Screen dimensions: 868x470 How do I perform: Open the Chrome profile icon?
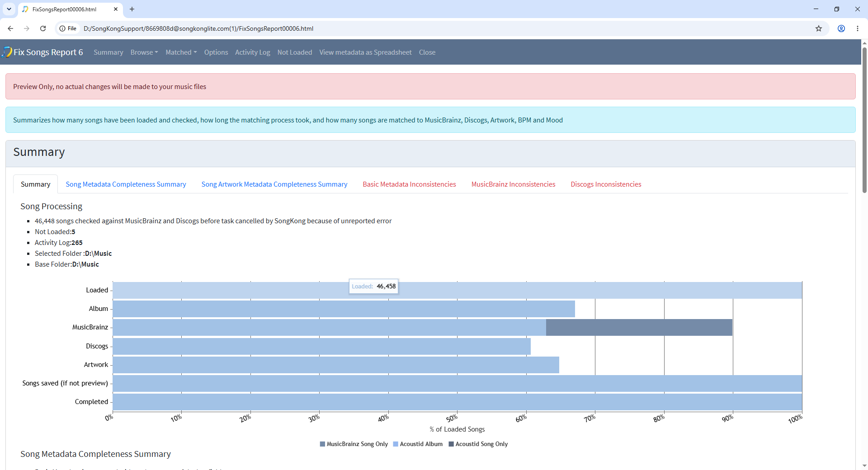tap(841, 28)
